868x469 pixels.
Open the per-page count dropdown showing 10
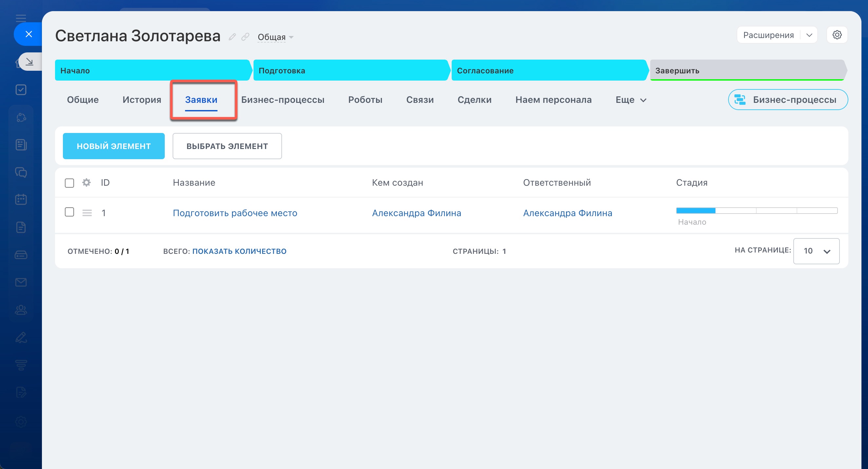click(816, 251)
